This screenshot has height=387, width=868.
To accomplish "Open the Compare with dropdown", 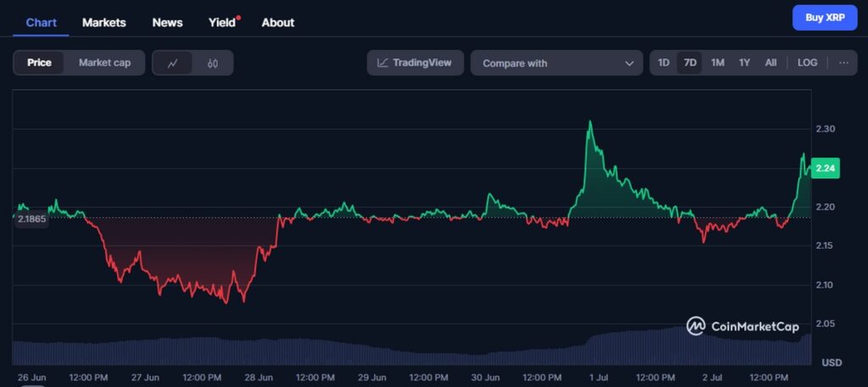I will [556, 63].
